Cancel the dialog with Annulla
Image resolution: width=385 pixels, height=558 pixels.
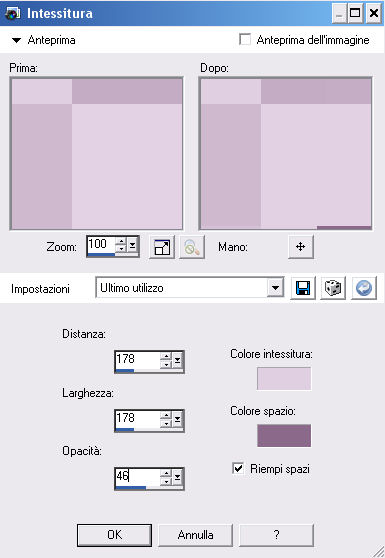click(195, 535)
